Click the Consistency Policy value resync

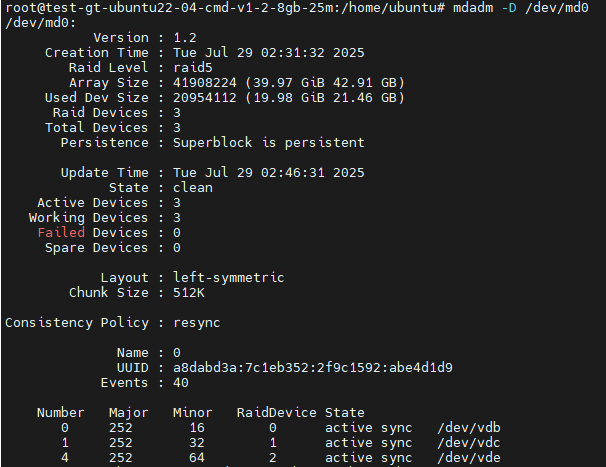[x=197, y=323]
